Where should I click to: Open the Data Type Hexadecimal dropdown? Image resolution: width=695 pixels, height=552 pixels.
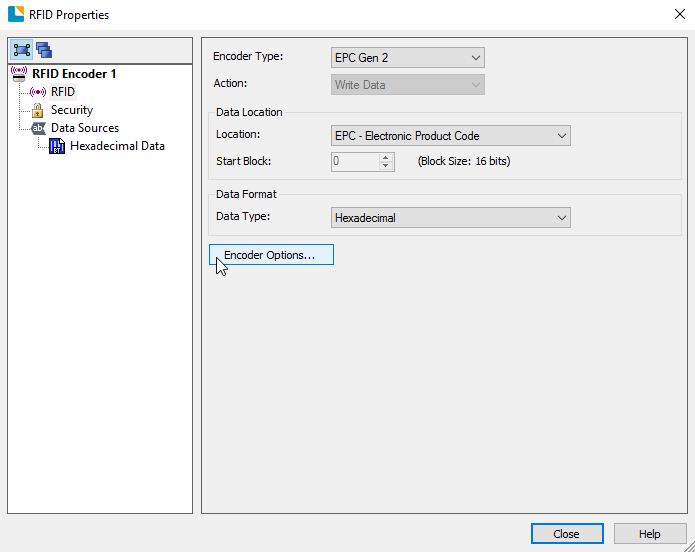click(450, 218)
